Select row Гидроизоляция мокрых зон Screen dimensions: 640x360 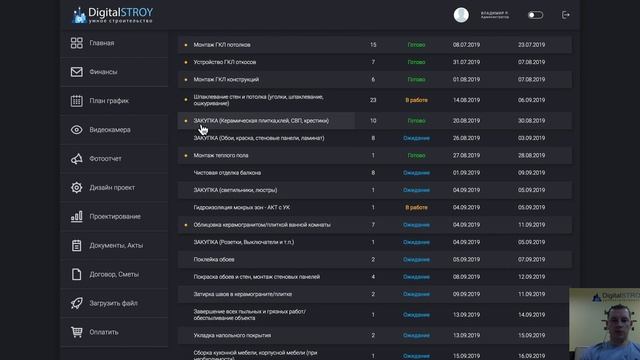(375, 207)
